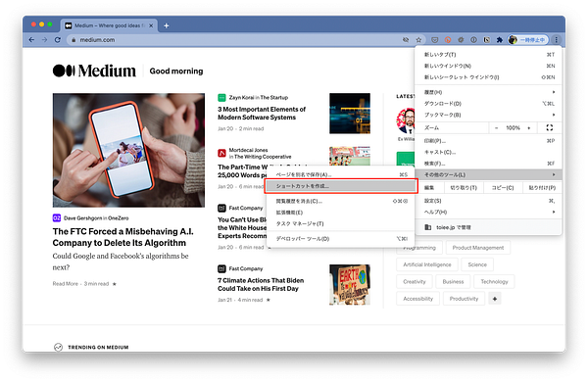
Task: Open the Earth protest sign thumbnail
Action: tap(350, 284)
